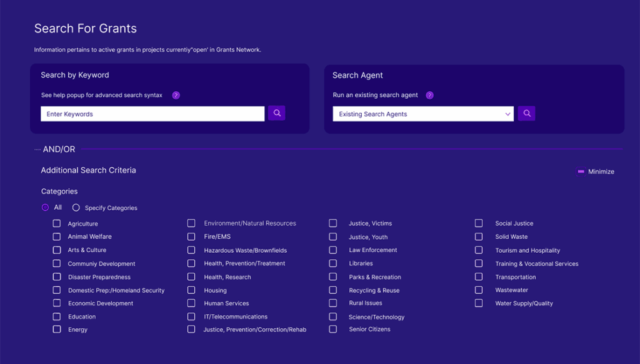Tick the Animal Welfare checkbox
The width and height of the screenshot is (640, 364).
[57, 237]
